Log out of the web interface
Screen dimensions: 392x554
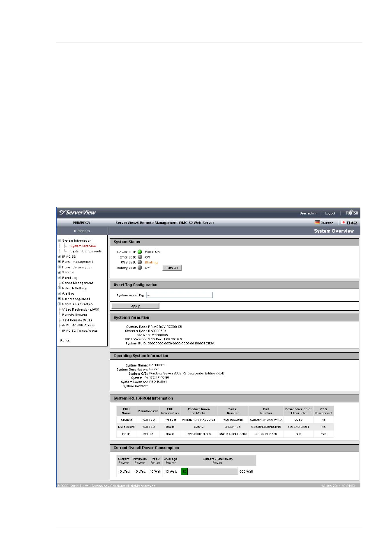click(330, 213)
